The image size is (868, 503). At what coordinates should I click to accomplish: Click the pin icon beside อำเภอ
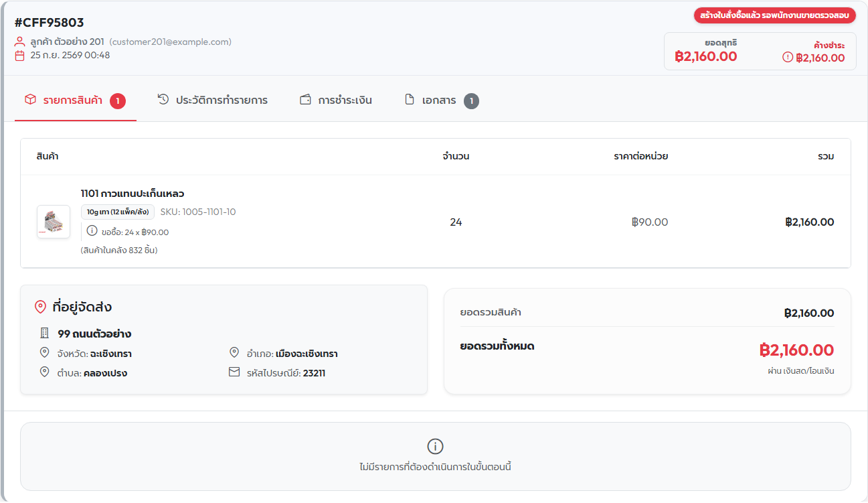(x=234, y=353)
